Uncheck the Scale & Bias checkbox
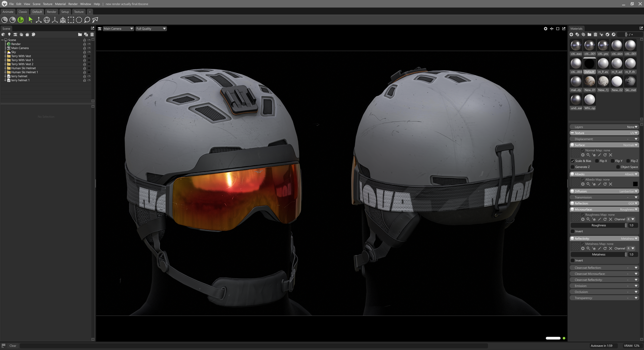 coord(573,161)
